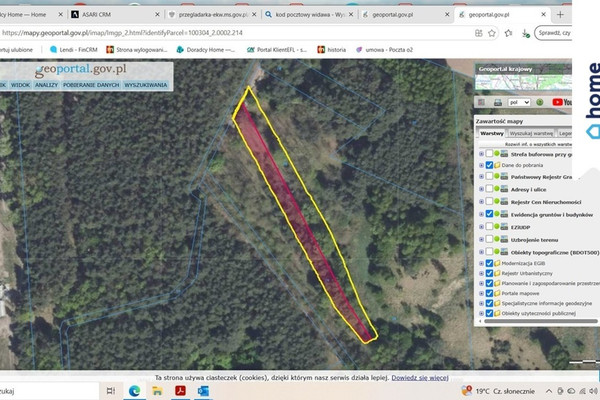Expand Ewidencja gruntów i budynków node
Image resolution: width=600 pixels, height=400 pixels.
(x=481, y=214)
